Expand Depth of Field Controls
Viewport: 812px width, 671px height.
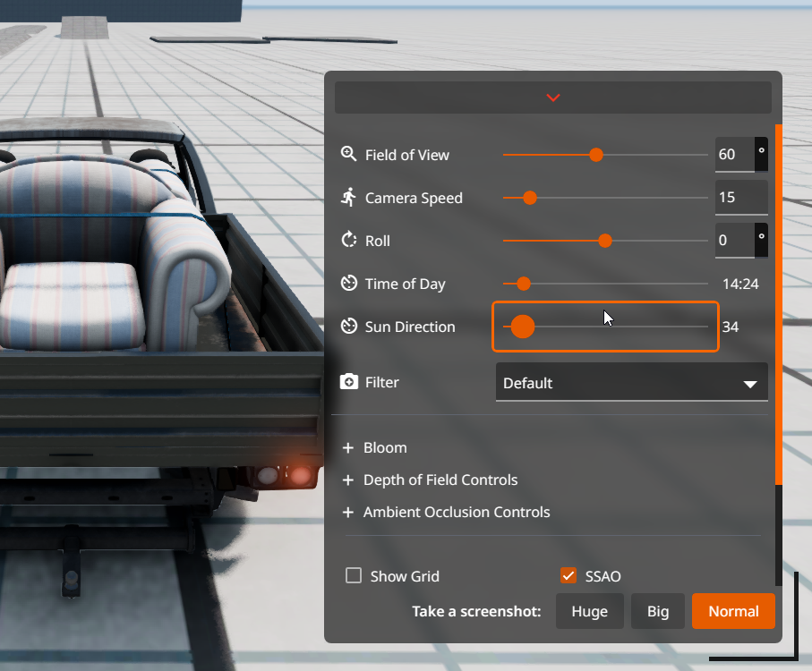[430, 480]
